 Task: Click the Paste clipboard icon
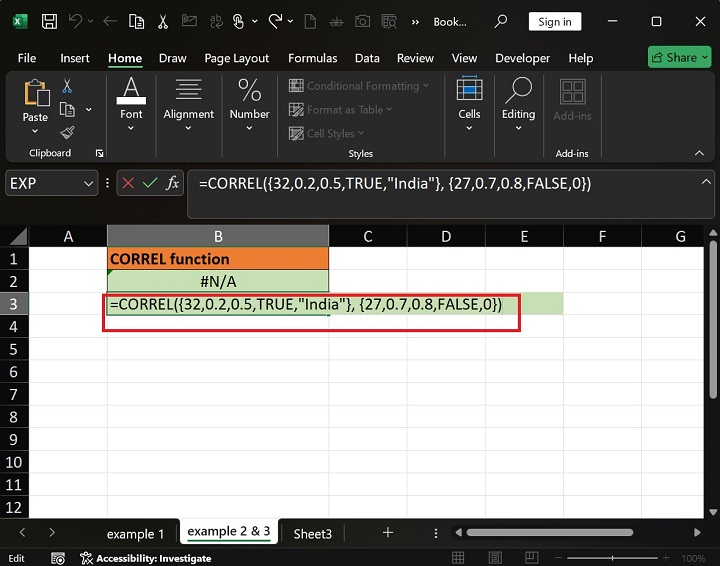tap(36, 93)
